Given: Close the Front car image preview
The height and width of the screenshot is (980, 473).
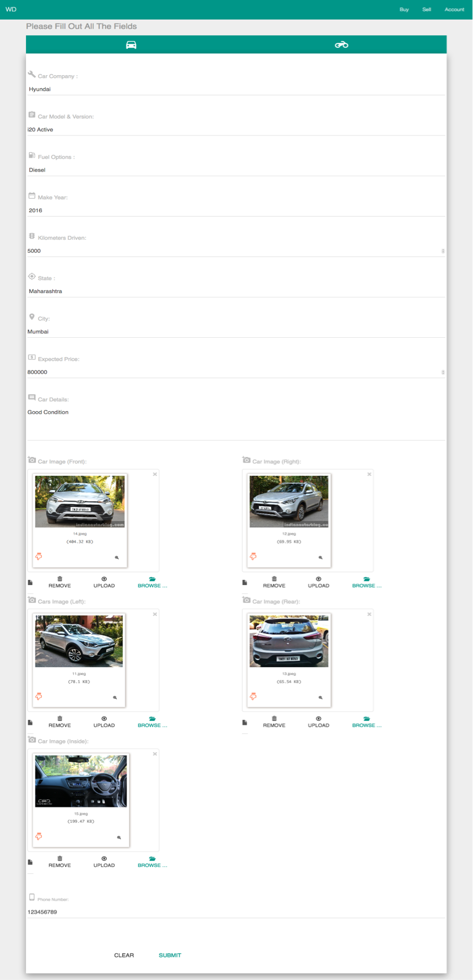Looking at the screenshot, I should click(155, 474).
